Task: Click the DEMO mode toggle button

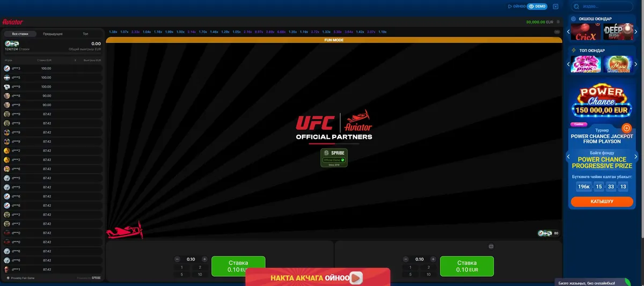Action: coord(537,6)
